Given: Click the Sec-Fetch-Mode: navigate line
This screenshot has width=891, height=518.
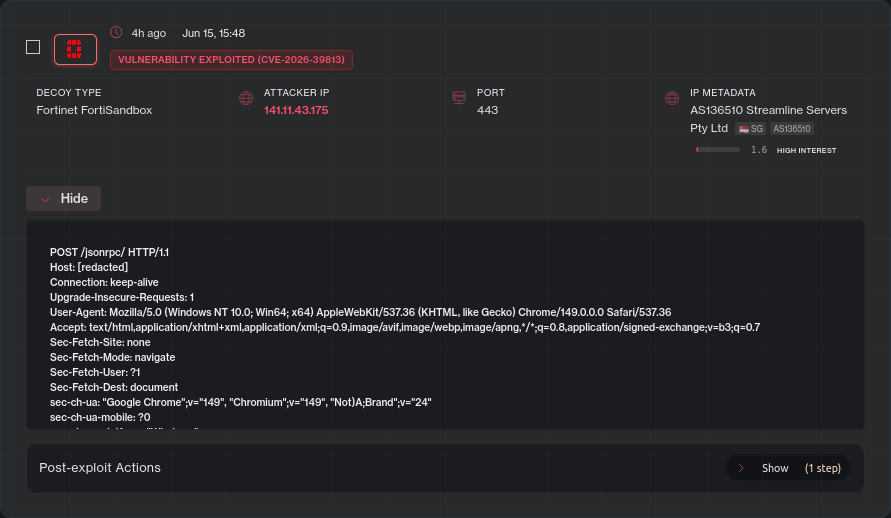Looking at the screenshot, I should [113, 357].
